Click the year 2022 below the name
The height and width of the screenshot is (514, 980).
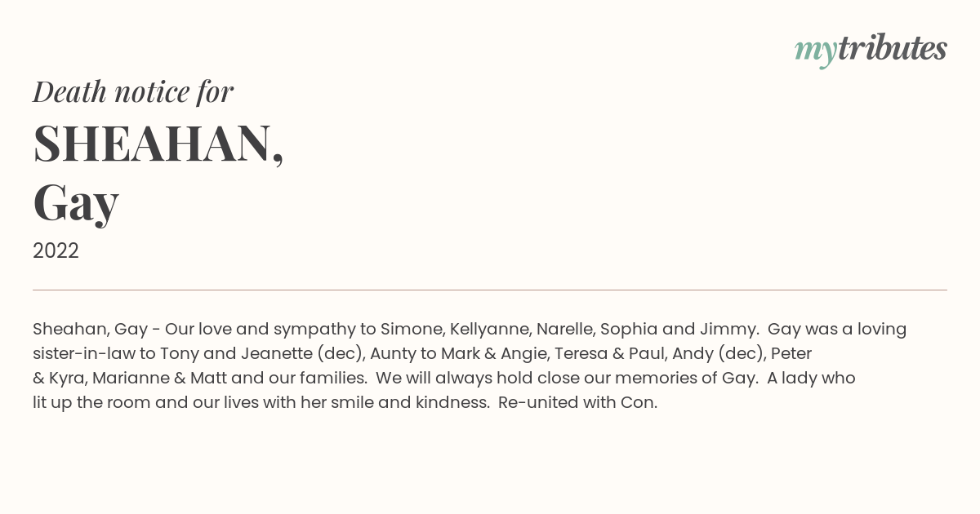(56, 250)
